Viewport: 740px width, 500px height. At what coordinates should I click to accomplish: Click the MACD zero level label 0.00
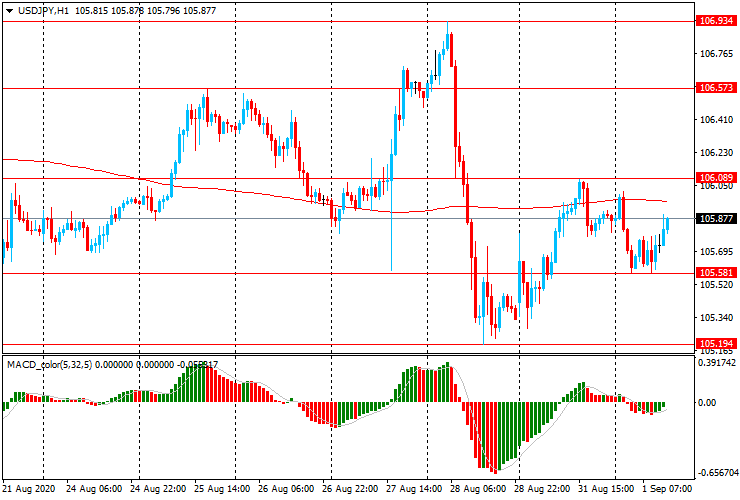click(x=706, y=403)
